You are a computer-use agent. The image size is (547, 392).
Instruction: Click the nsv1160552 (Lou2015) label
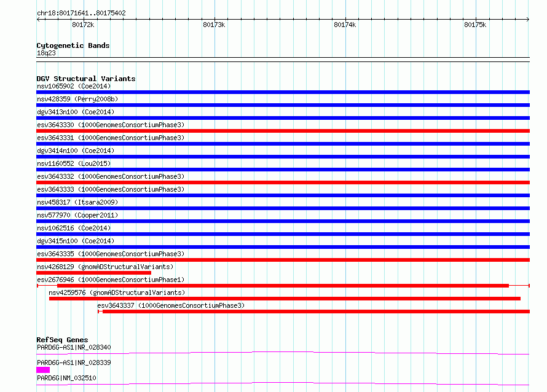pos(74,163)
